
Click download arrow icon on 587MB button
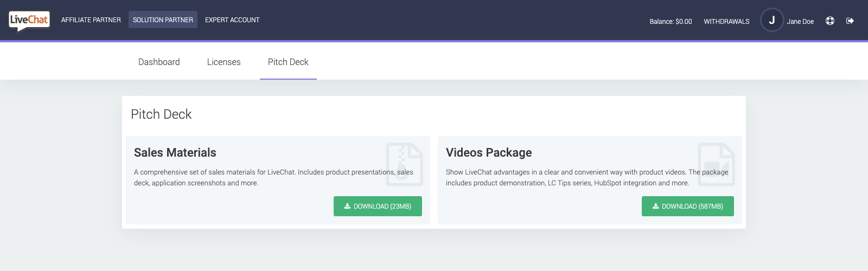coord(655,206)
